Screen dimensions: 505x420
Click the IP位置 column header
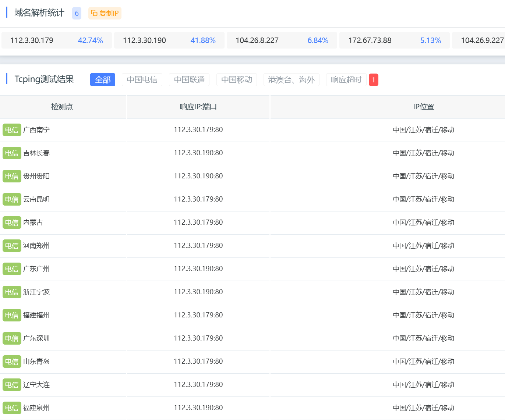[x=424, y=107]
